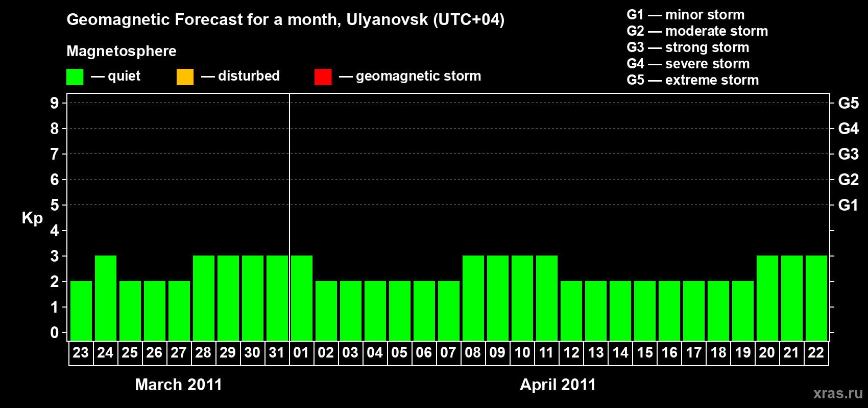Click the date label 06

click(x=424, y=352)
